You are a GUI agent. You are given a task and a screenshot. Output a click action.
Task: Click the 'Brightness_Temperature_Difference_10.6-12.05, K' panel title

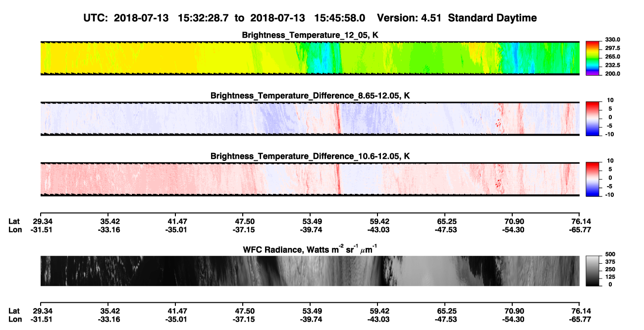point(310,156)
